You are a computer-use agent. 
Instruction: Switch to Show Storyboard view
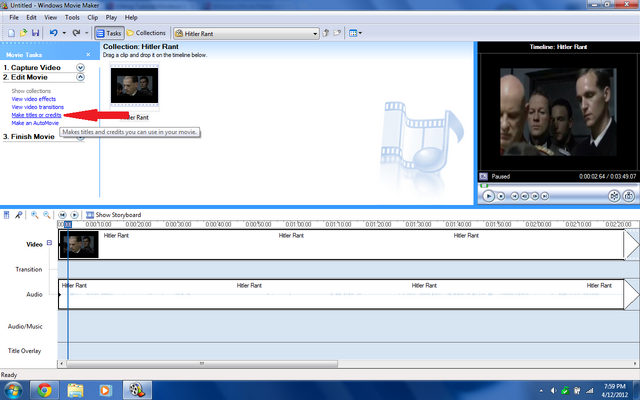[x=113, y=215]
